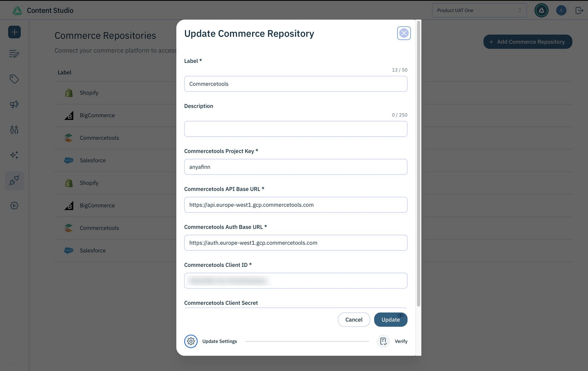Click the Update Settings step label
The width and height of the screenshot is (588, 371).
coord(220,341)
